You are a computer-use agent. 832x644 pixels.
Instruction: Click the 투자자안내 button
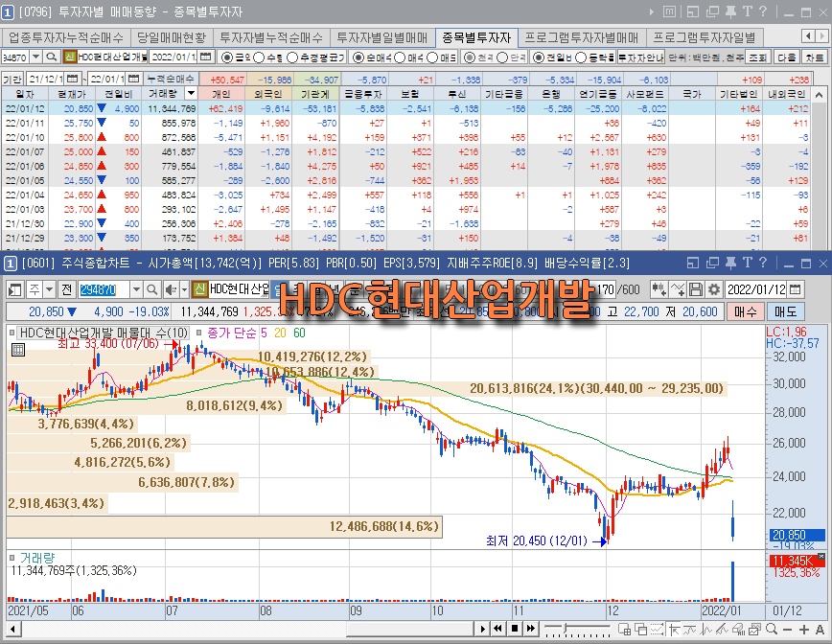pyautogui.click(x=641, y=57)
